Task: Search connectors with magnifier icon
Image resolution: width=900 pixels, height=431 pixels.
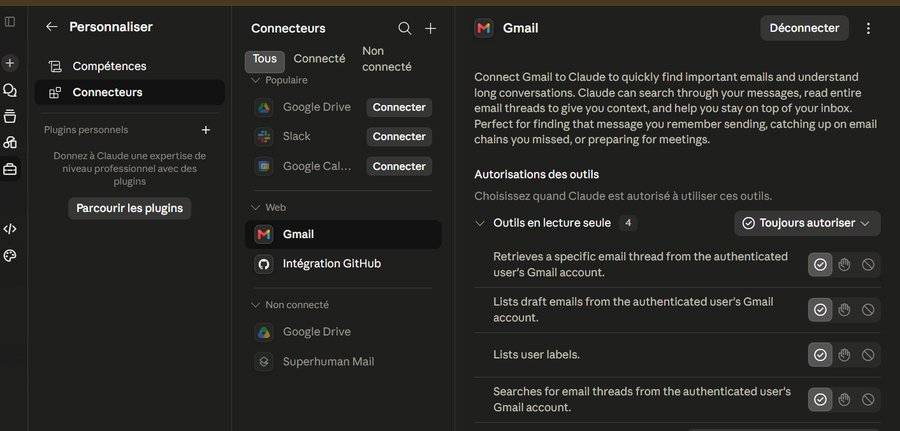Action: (405, 28)
